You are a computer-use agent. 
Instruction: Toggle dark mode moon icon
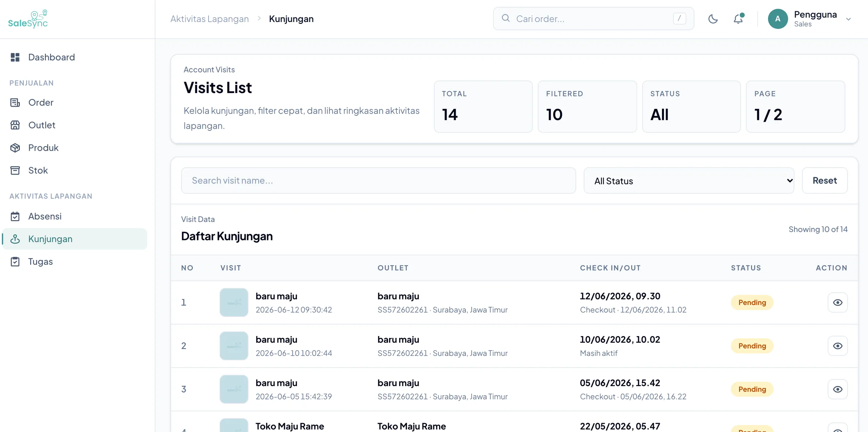[713, 19]
